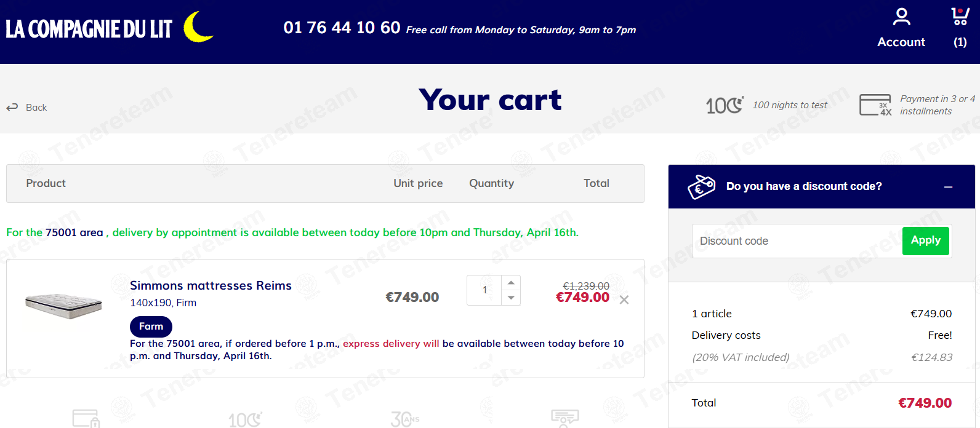Click the La Compagnie du Lit logo
This screenshot has width=980, height=428.
(x=89, y=29)
